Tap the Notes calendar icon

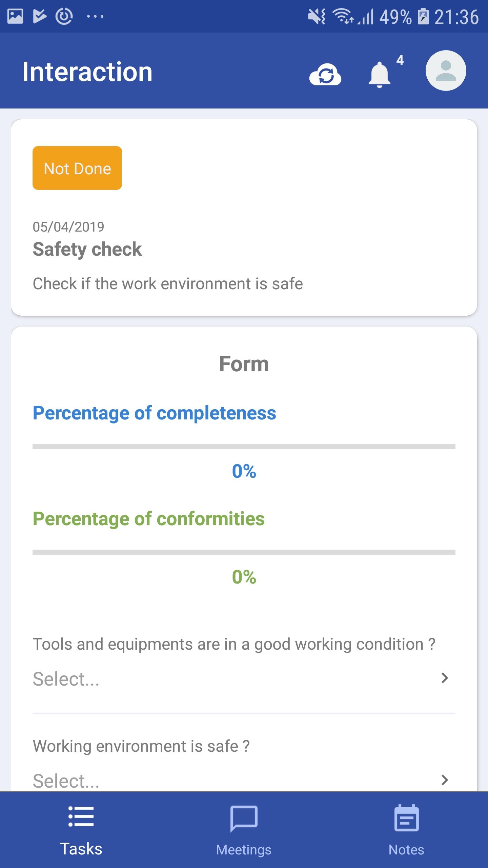pos(406,818)
